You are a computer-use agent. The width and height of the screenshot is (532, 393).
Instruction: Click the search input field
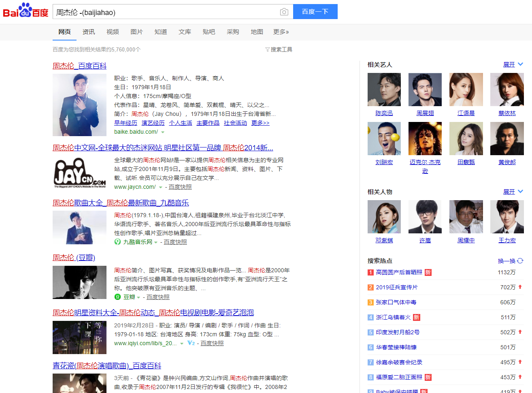coord(166,12)
